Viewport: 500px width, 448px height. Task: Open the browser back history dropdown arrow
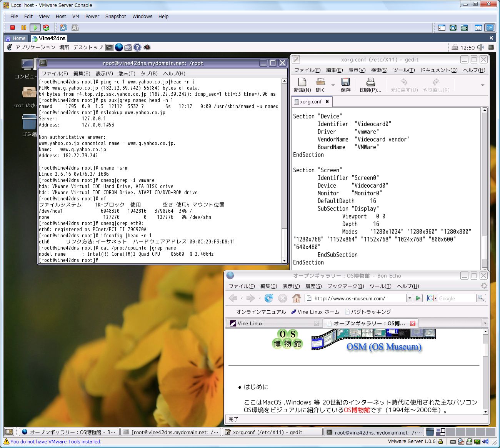(x=242, y=298)
